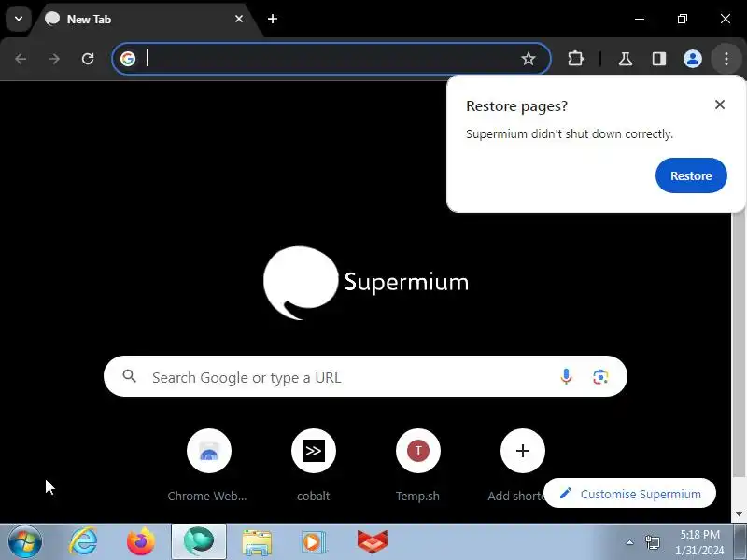Open the Experiments flask icon
Image resolution: width=747 pixels, height=560 pixels.
pos(625,59)
